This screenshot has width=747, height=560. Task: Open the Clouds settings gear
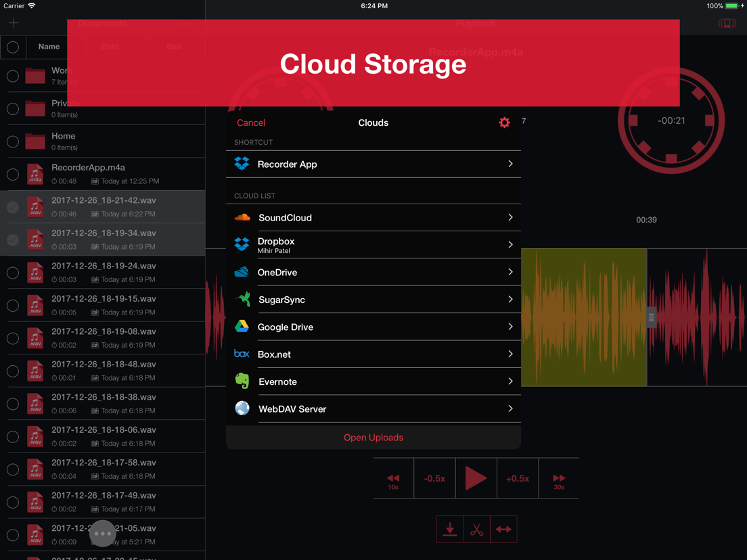504,122
